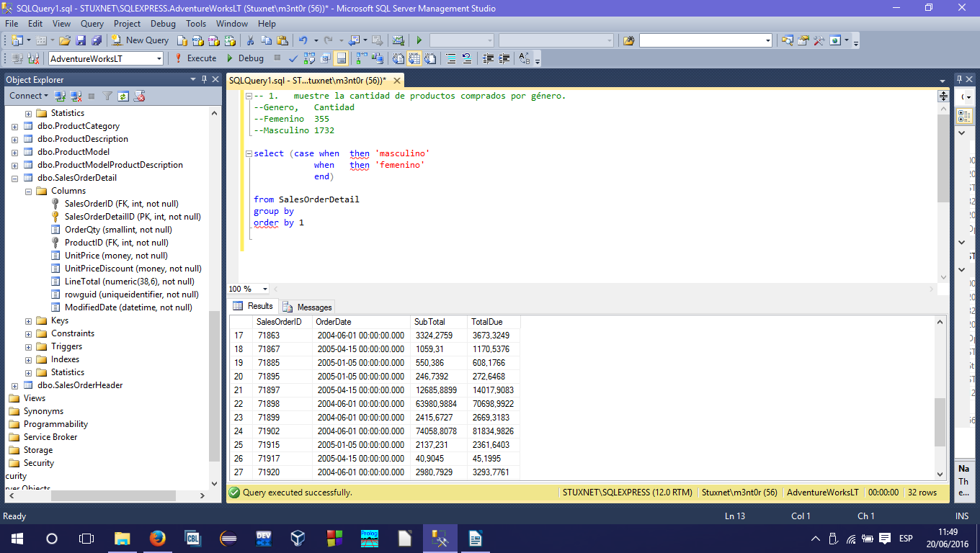
Task: Click the Object Explorer Filter funnel icon
Action: (x=107, y=96)
